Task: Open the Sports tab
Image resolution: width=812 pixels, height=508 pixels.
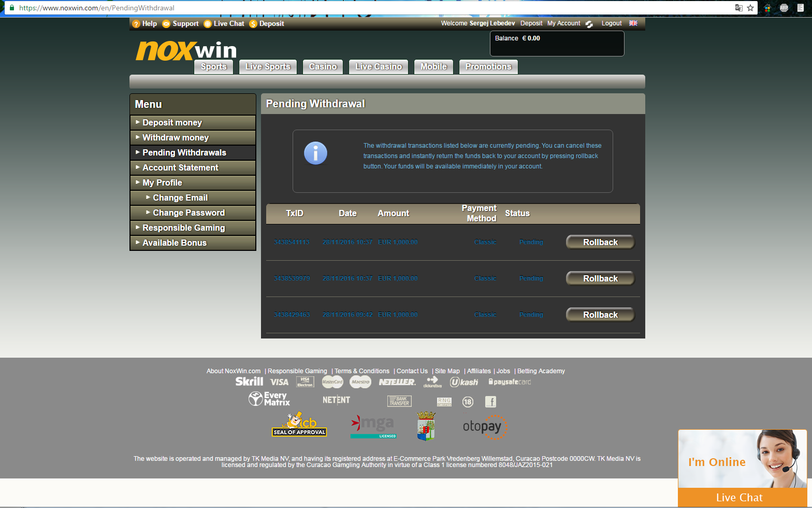Action: click(214, 67)
